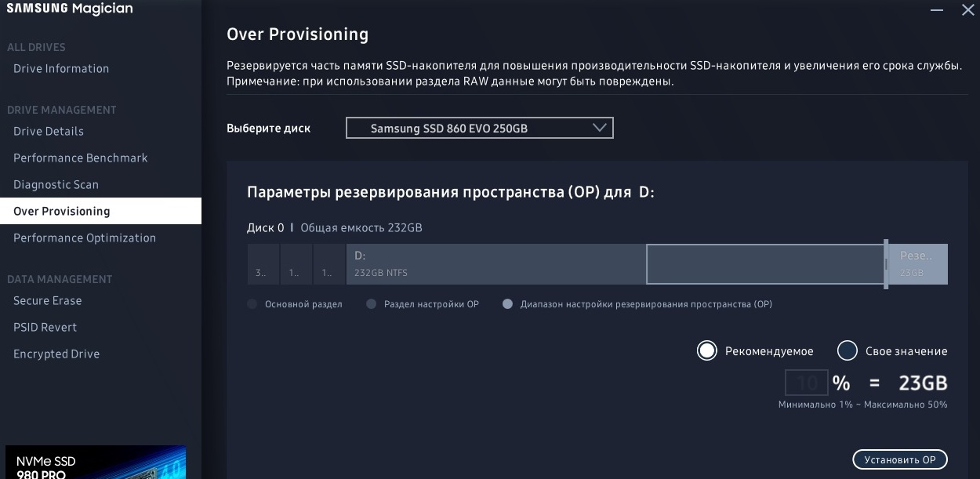Open the Secure Erase page
Image resolution: width=980 pixels, height=479 pixels.
[48, 301]
